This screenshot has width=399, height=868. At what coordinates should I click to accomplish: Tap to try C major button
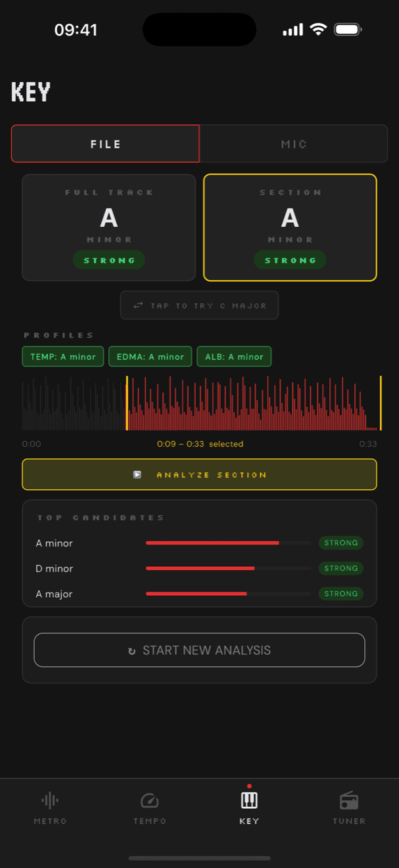[x=199, y=306]
